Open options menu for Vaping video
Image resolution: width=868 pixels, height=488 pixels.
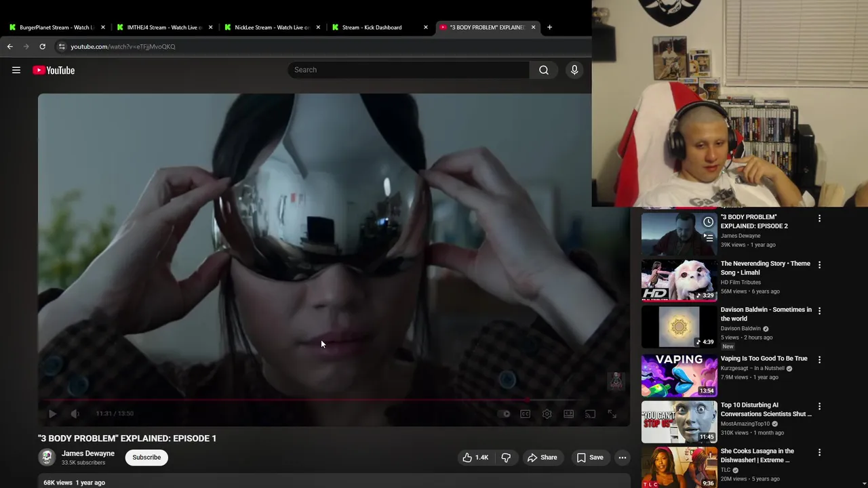coord(819,359)
